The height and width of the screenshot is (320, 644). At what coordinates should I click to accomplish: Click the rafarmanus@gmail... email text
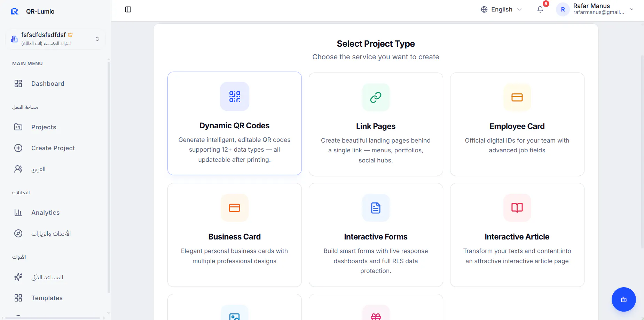click(599, 13)
